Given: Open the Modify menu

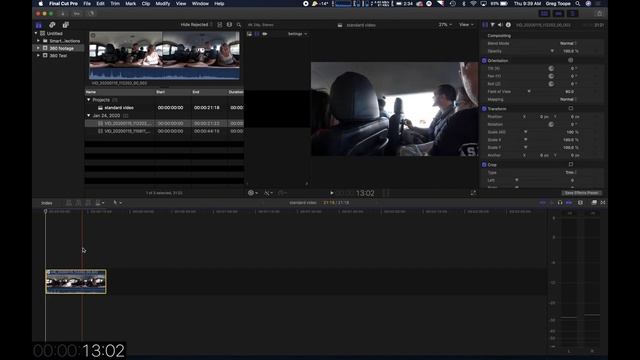Looking at the screenshot, I should click(x=162, y=3).
